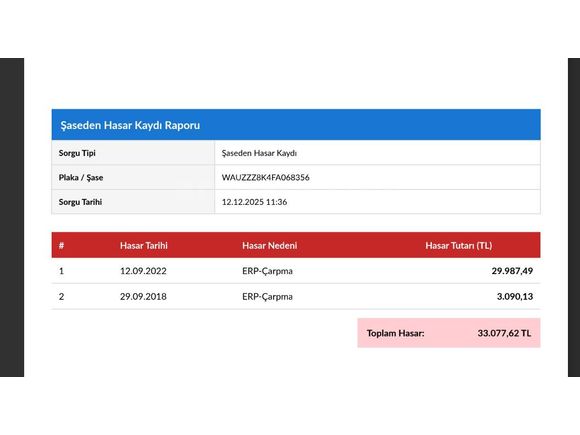Click the Toplam Hasar label

[395, 333]
